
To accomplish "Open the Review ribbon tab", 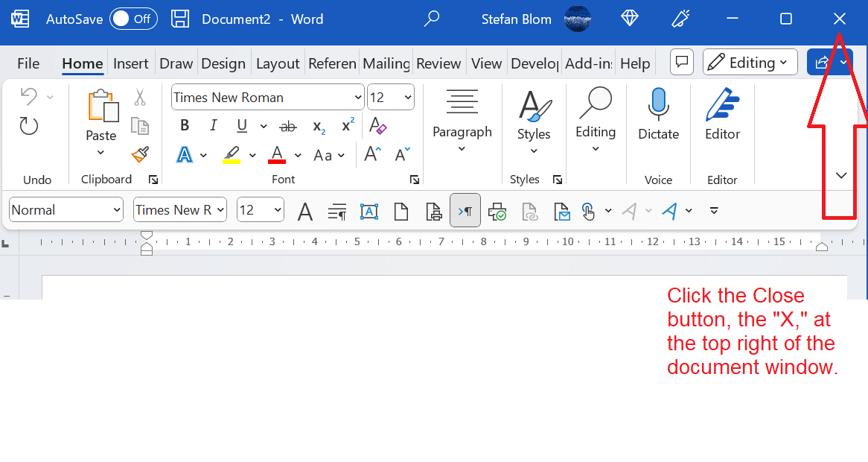I will click(438, 63).
